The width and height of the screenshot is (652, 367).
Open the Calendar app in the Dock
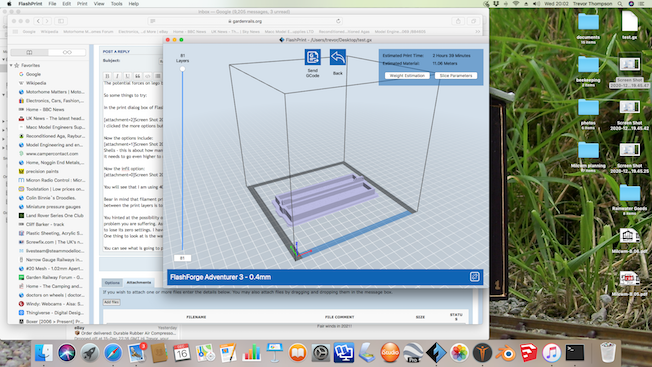click(x=182, y=353)
